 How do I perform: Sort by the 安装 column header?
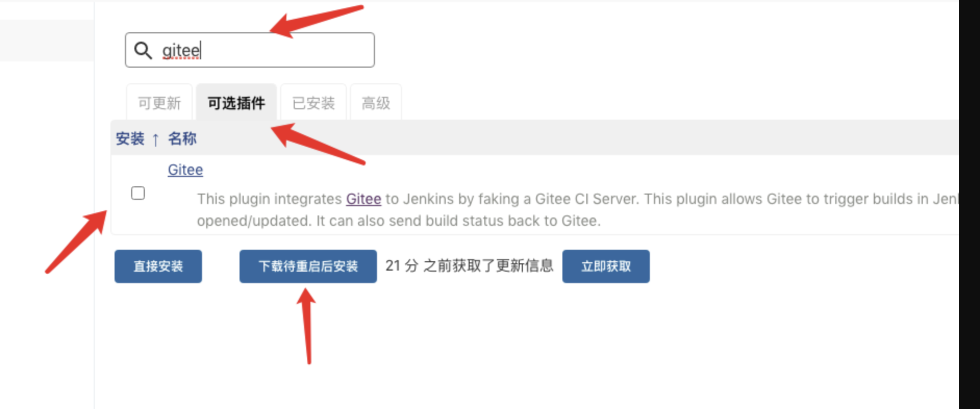[130, 138]
